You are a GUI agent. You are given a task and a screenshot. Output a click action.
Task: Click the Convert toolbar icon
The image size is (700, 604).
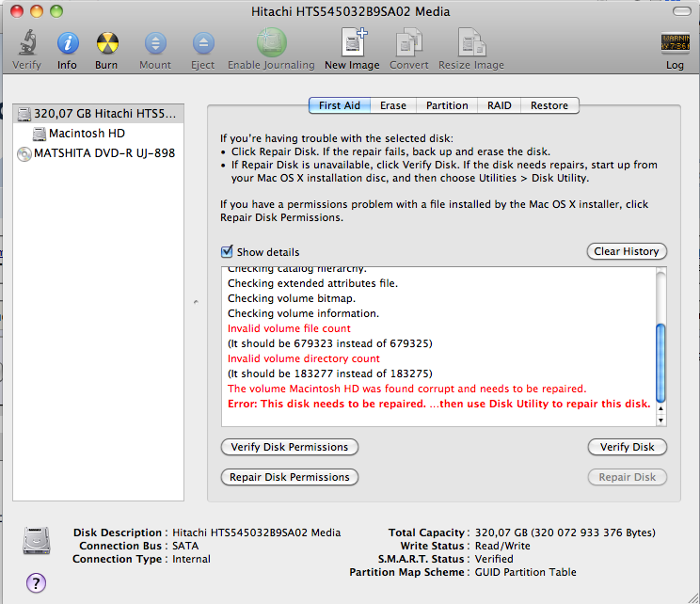(x=409, y=42)
